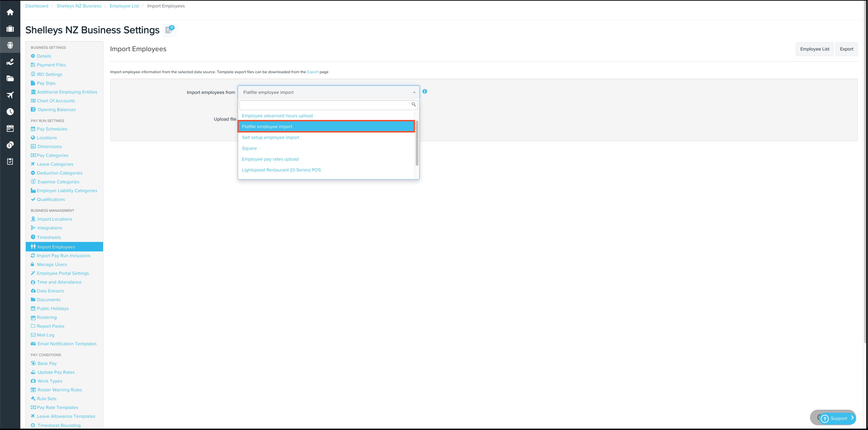Click the employees people icon in sidebar

tap(10, 45)
